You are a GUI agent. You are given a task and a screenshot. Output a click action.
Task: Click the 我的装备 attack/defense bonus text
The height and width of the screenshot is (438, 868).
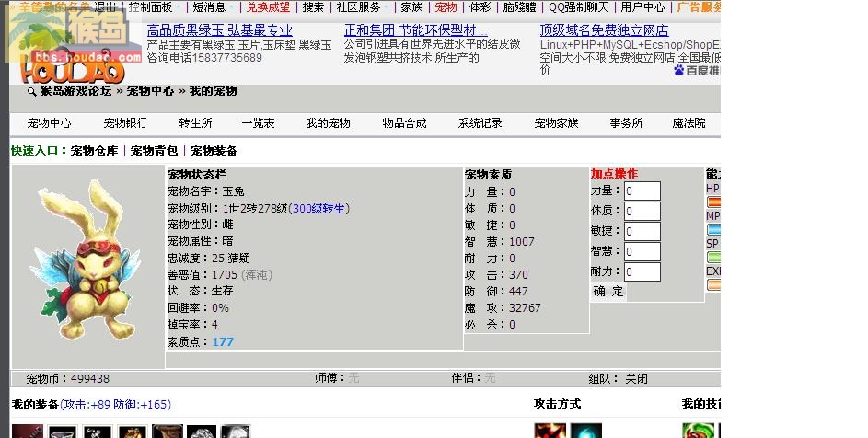pyautogui.click(x=116, y=405)
